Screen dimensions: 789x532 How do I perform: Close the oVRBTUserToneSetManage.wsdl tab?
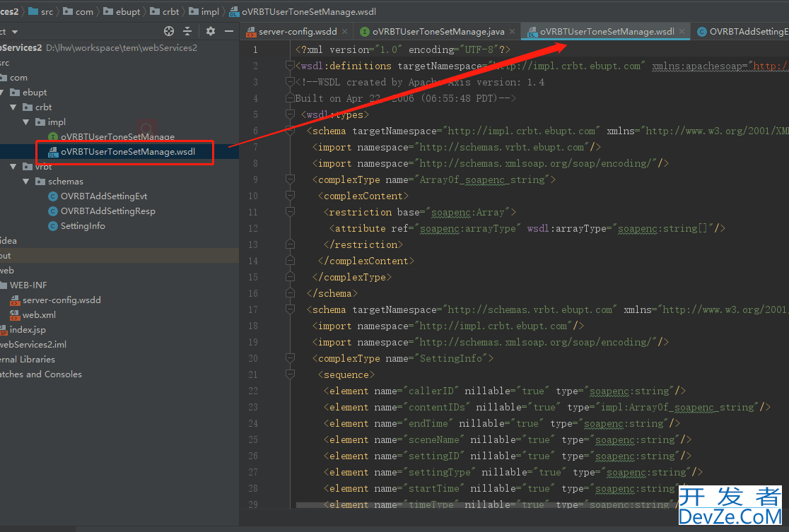coord(682,31)
